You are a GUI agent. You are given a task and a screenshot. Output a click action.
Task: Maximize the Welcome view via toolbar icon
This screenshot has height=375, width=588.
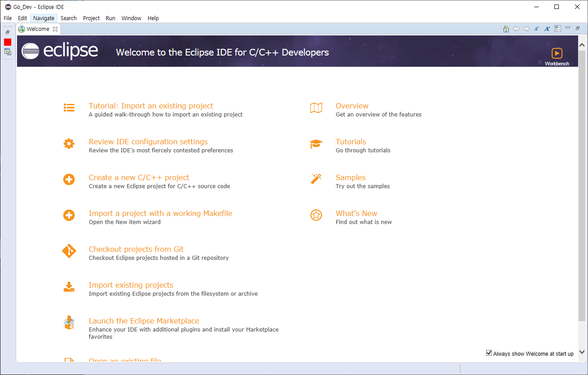coord(578,28)
